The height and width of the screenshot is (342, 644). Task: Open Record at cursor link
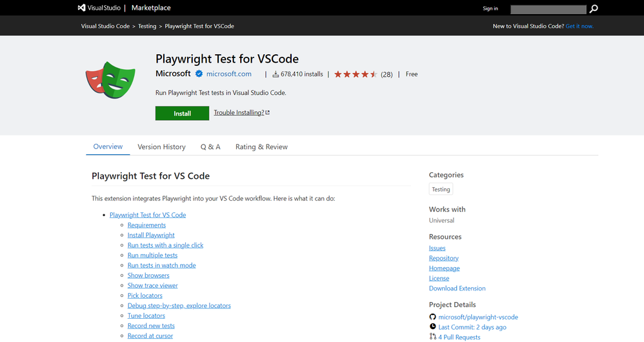point(150,336)
